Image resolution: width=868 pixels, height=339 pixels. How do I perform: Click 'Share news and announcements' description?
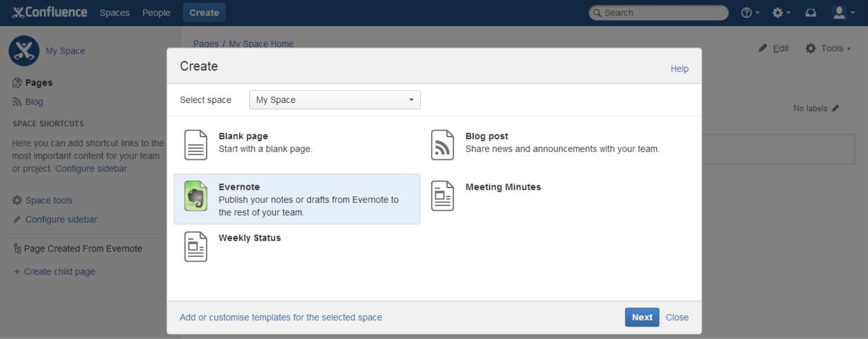pyautogui.click(x=562, y=149)
